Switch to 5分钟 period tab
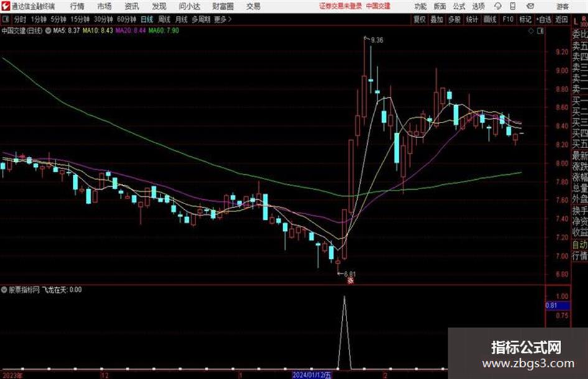This screenshot has width=588, height=379. (x=58, y=19)
